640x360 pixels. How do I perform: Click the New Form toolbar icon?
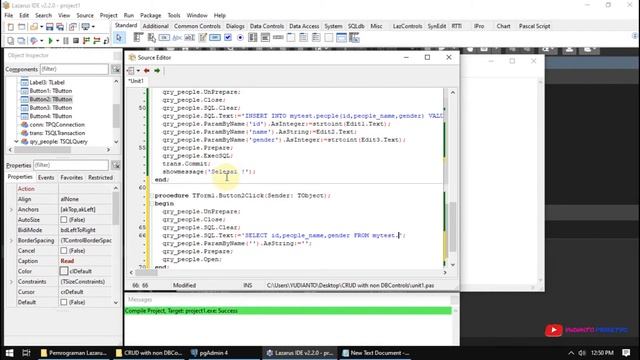(22, 27)
